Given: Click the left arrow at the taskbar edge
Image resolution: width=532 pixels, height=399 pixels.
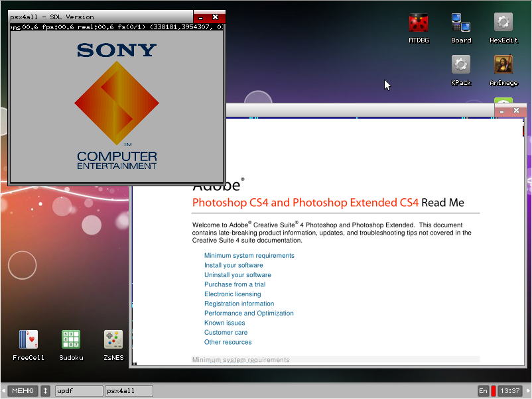Looking at the screenshot, I should tap(3, 391).
